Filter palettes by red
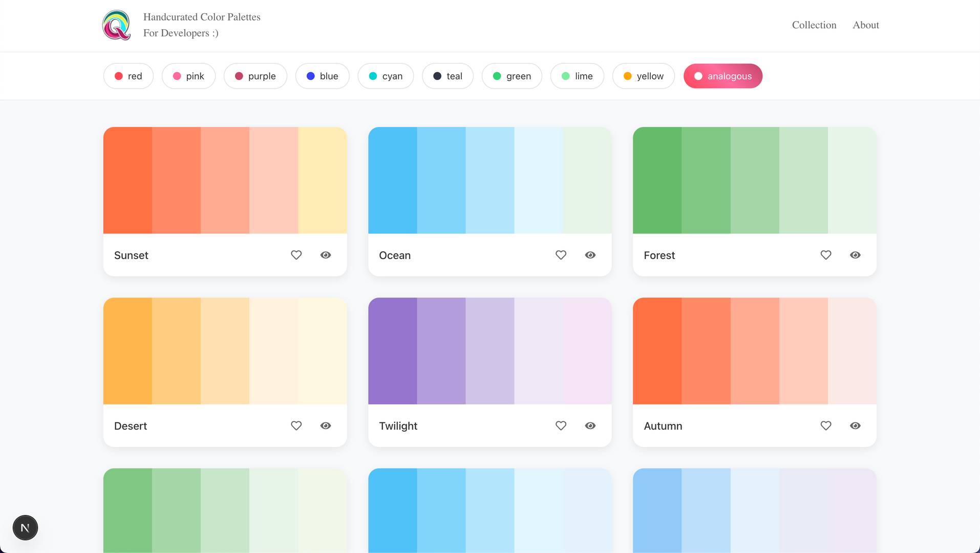 pyautogui.click(x=129, y=76)
